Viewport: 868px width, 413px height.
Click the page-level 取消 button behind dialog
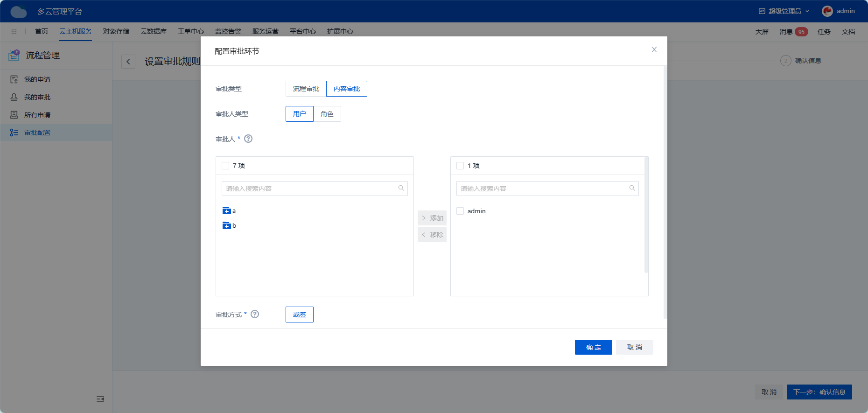(x=770, y=392)
